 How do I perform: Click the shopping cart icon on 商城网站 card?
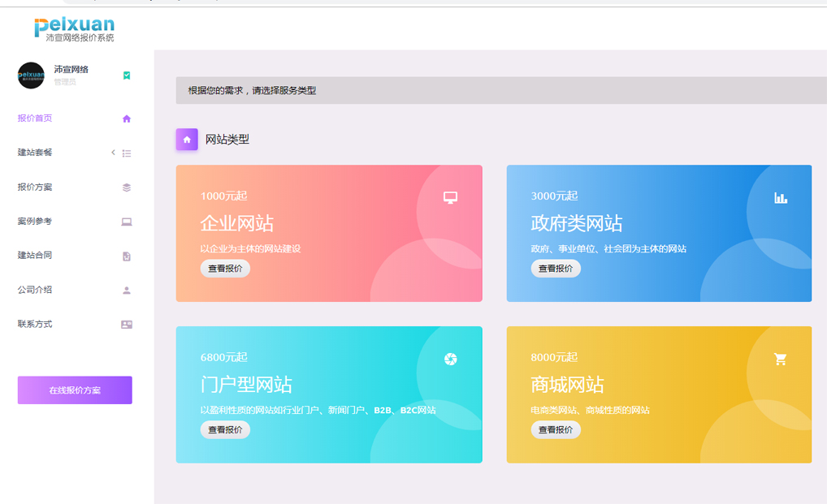tap(781, 358)
